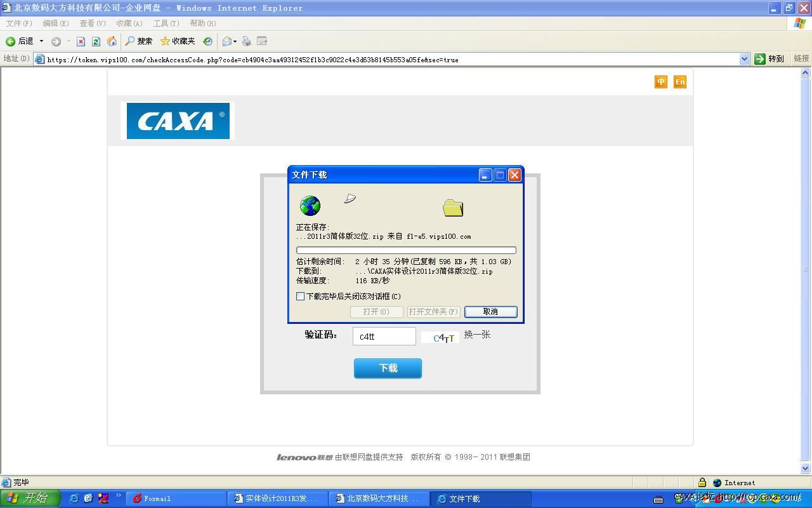This screenshot has width=812, height=508.
Task: Click the 后退 back button
Action: pyautogui.click(x=19, y=41)
